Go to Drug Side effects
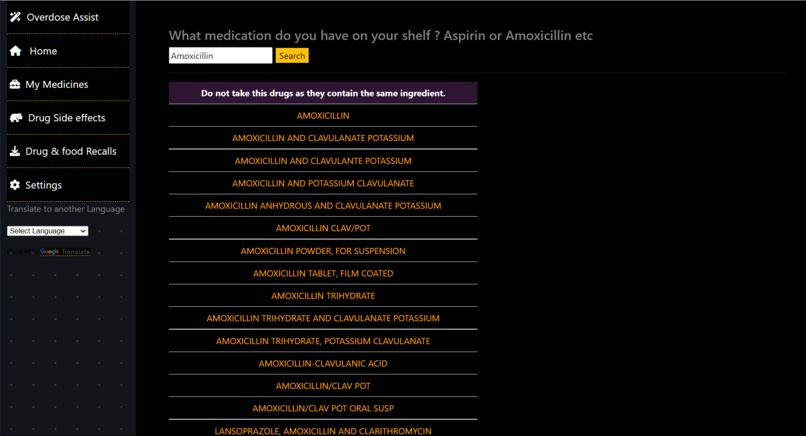Viewport: 806px width, 436px height. [x=68, y=118]
